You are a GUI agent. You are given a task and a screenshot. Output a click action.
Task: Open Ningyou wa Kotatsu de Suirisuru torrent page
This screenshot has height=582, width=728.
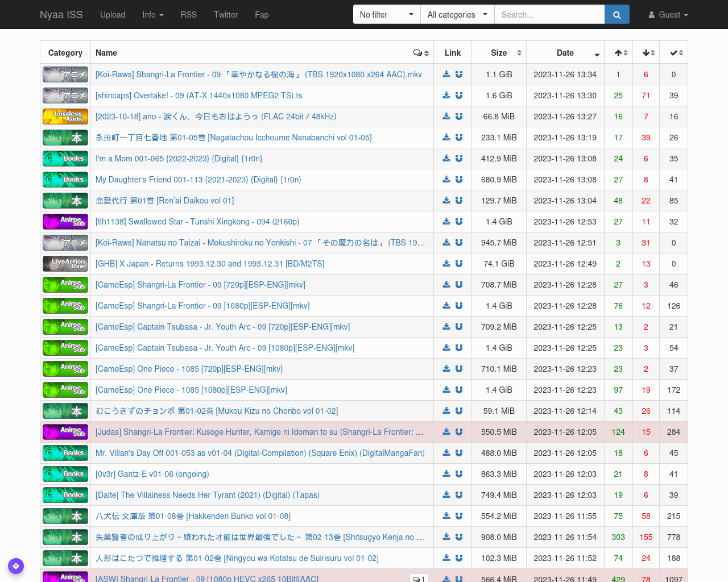pos(237,558)
